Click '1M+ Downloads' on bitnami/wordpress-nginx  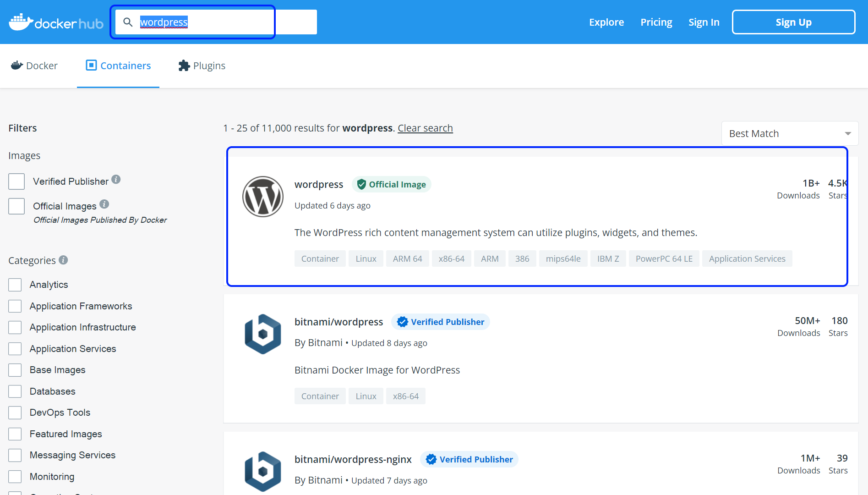(799, 464)
